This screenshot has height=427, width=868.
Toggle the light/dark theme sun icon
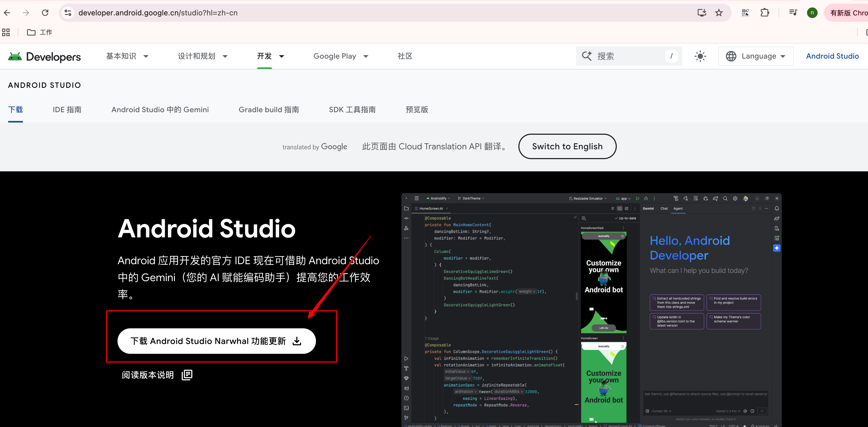pos(700,56)
